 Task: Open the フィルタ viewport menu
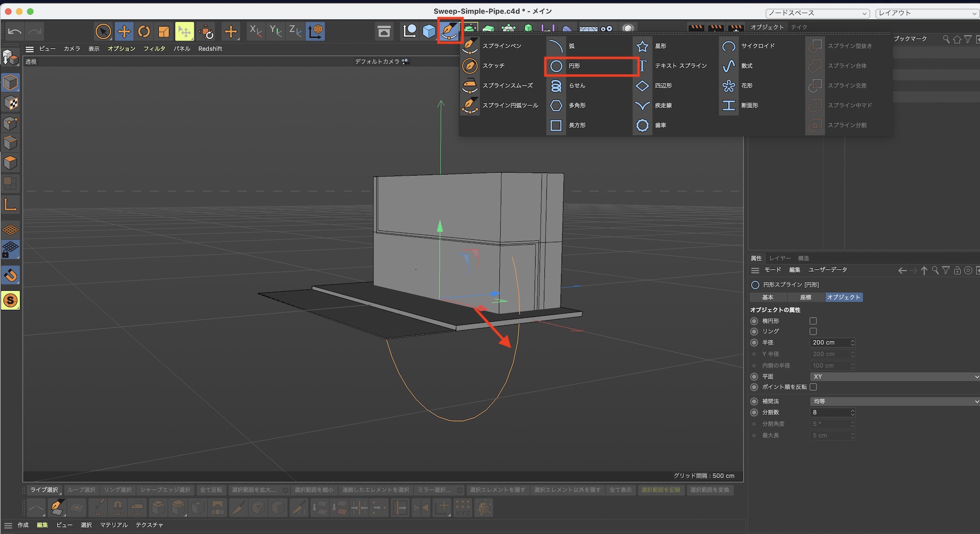(x=154, y=49)
